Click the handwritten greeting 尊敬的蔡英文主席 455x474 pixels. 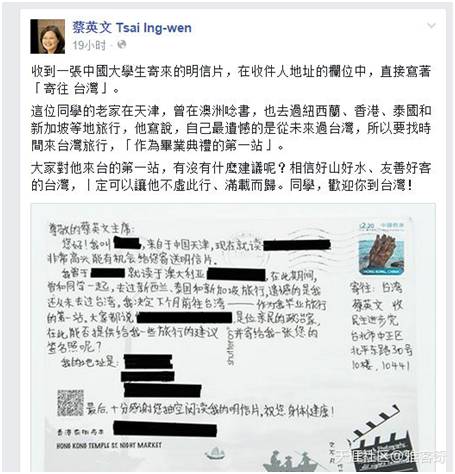[x=91, y=228]
